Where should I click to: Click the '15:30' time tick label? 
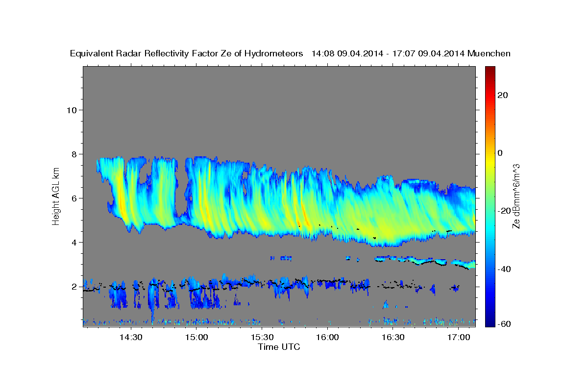tap(262, 338)
